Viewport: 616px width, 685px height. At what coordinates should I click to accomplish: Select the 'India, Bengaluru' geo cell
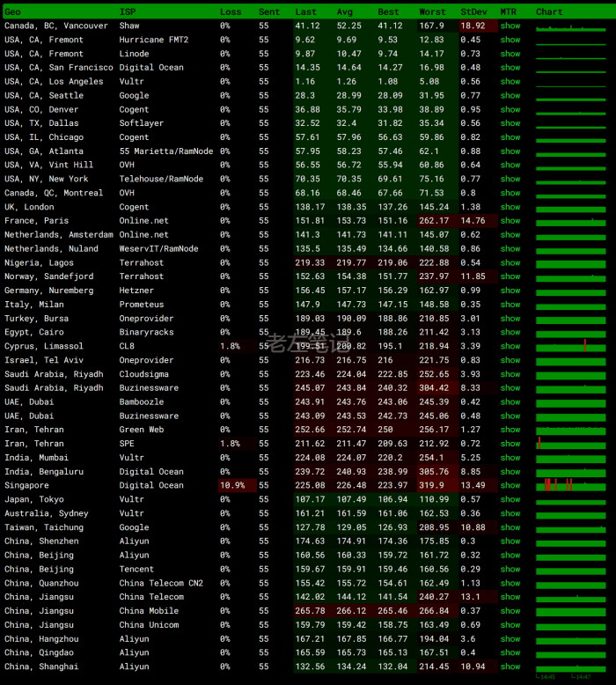[x=44, y=472]
